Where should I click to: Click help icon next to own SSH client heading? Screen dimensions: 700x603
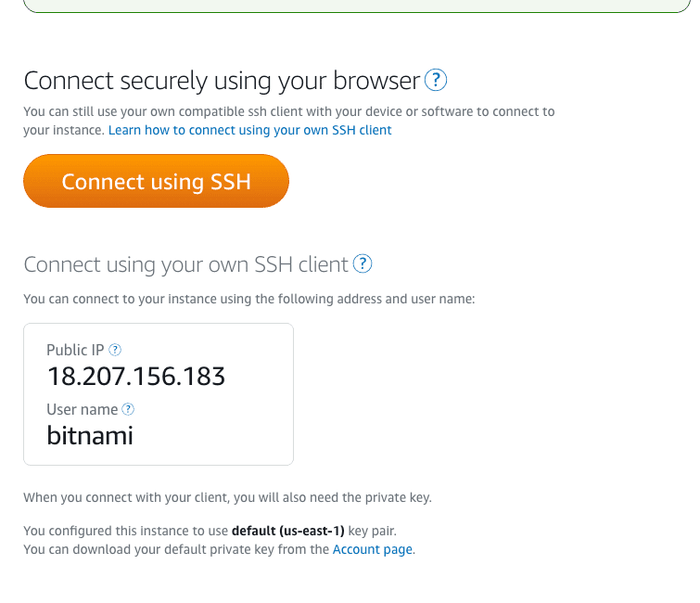click(363, 263)
